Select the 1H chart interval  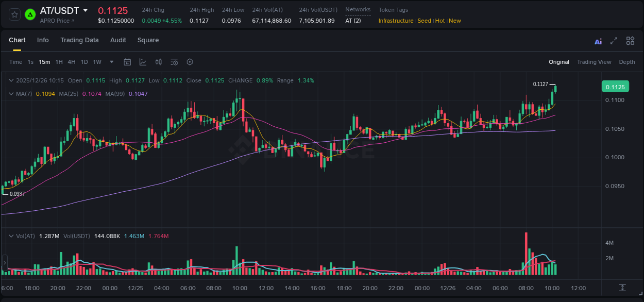pos(58,62)
